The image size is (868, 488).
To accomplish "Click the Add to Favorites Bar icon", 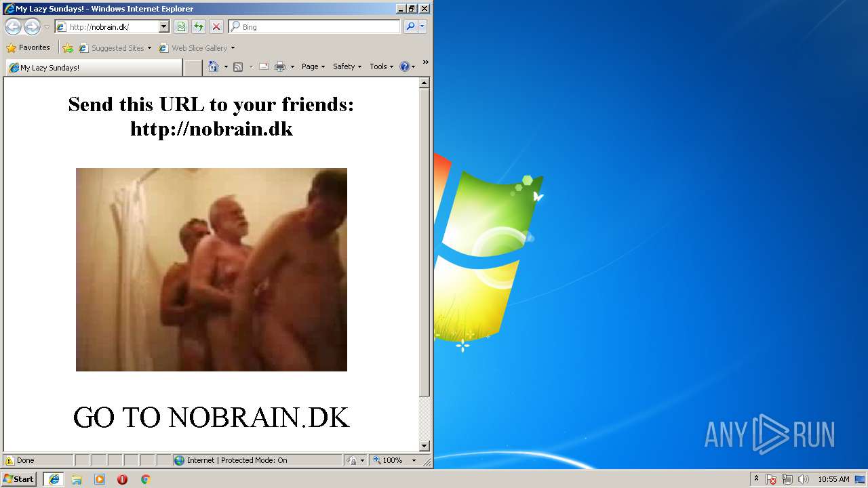I will [x=68, y=48].
